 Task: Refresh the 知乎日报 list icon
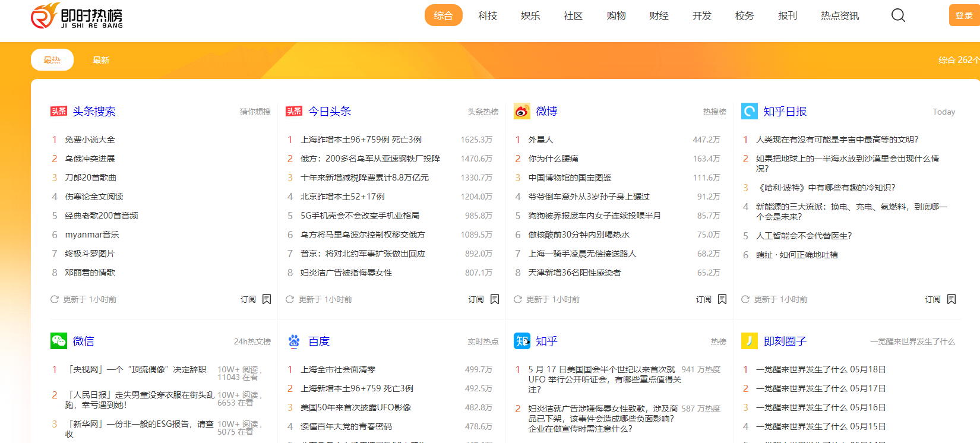pyautogui.click(x=745, y=299)
